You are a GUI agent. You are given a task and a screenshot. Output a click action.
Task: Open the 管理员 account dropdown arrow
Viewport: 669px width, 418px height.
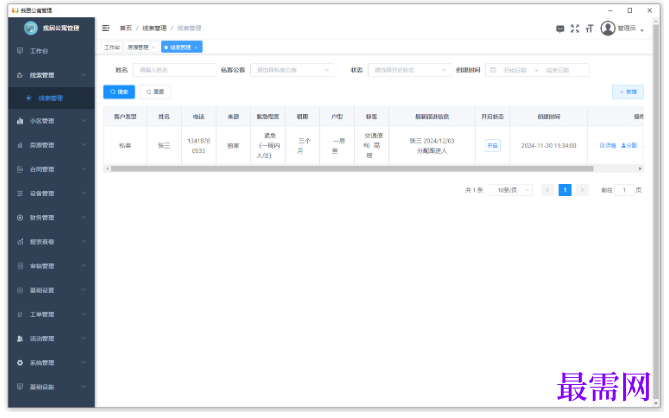(x=642, y=29)
